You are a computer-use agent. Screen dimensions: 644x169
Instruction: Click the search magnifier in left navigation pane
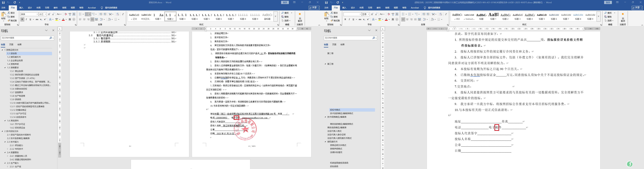pyautogui.click(x=50, y=38)
